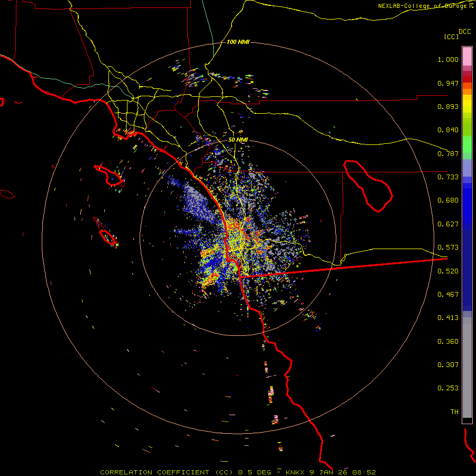Select the 0.307 scale value
Screen dimensions: 476x476
click(x=448, y=365)
